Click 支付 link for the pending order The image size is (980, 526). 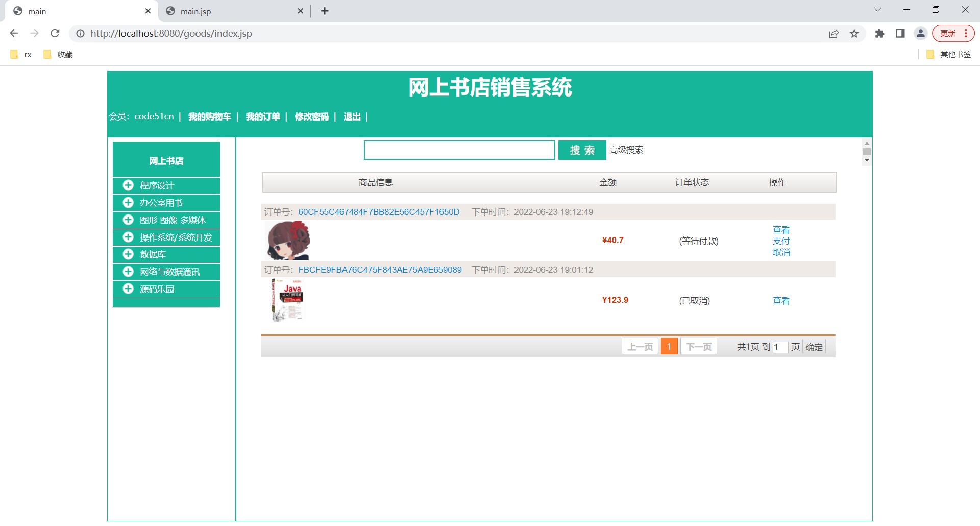[x=781, y=241]
